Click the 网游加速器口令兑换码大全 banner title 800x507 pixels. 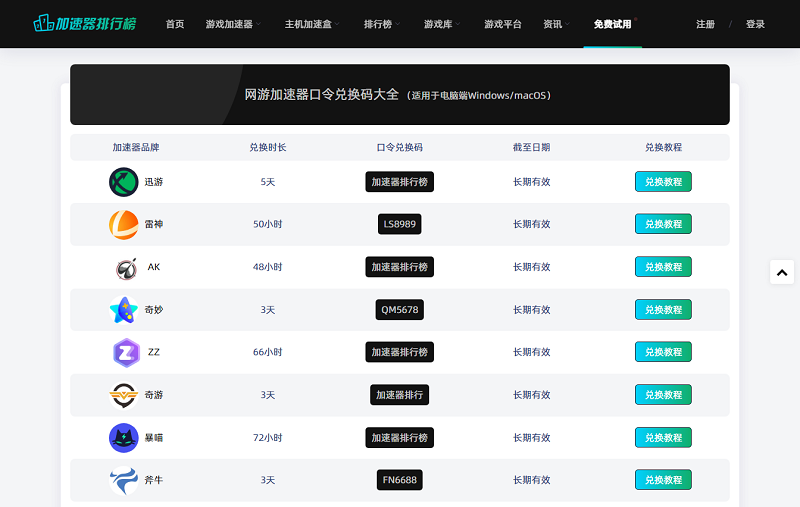[321, 95]
